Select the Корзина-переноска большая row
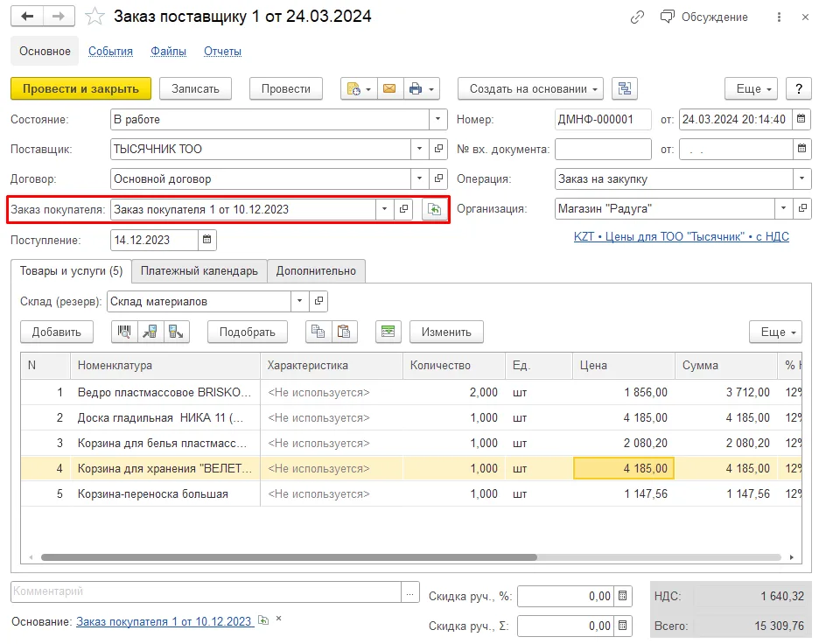The width and height of the screenshot is (819, 644). (411, 493)
